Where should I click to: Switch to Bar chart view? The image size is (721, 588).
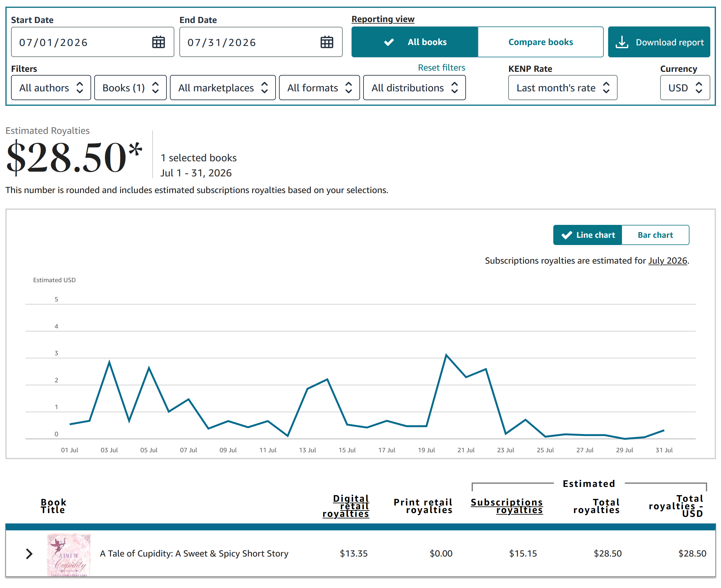pyautogui.click(x=655, y=235)
